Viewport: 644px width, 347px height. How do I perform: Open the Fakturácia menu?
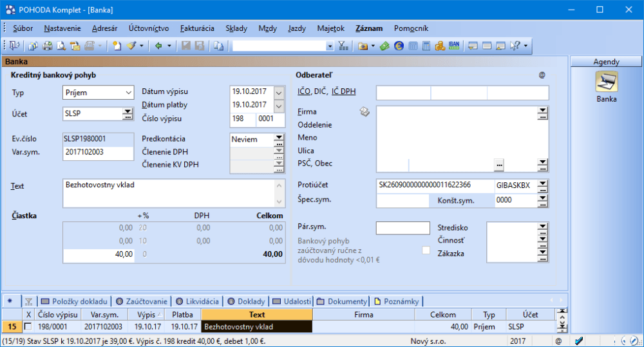pos(197,28)
